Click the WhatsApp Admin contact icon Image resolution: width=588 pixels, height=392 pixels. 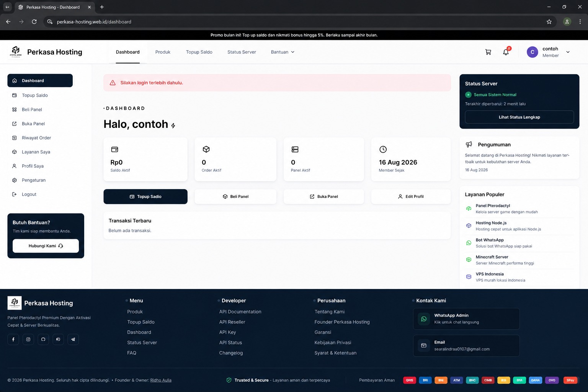424,318
